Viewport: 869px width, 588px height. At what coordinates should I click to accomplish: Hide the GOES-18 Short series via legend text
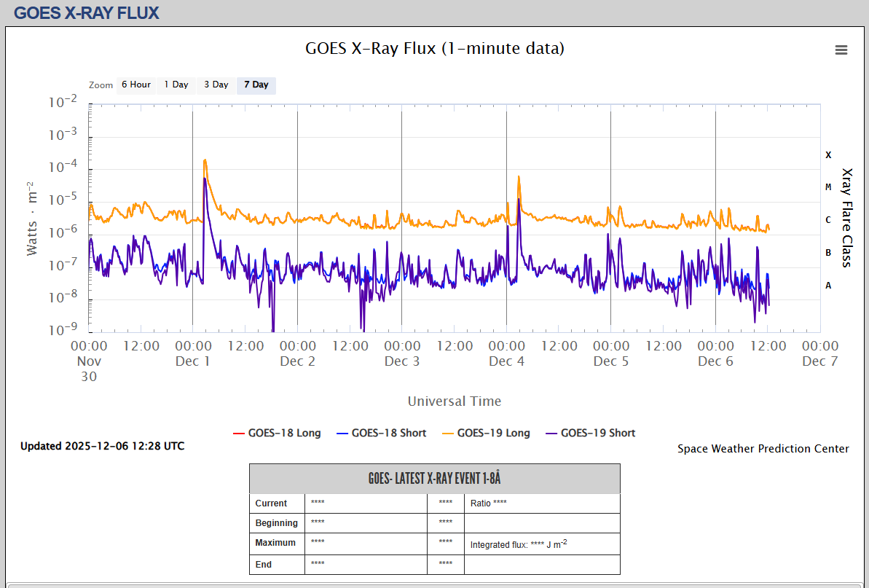coord(389,433)
